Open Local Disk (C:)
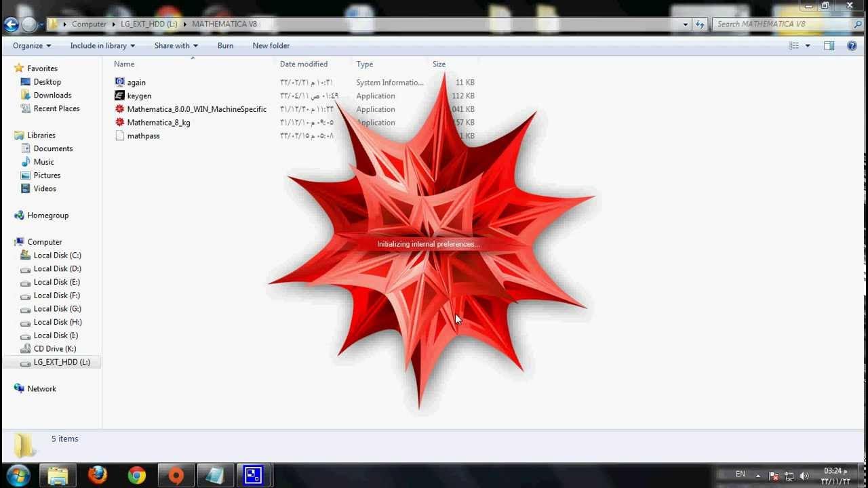This screenshot has width=868, height=488. tap(57, 256)
